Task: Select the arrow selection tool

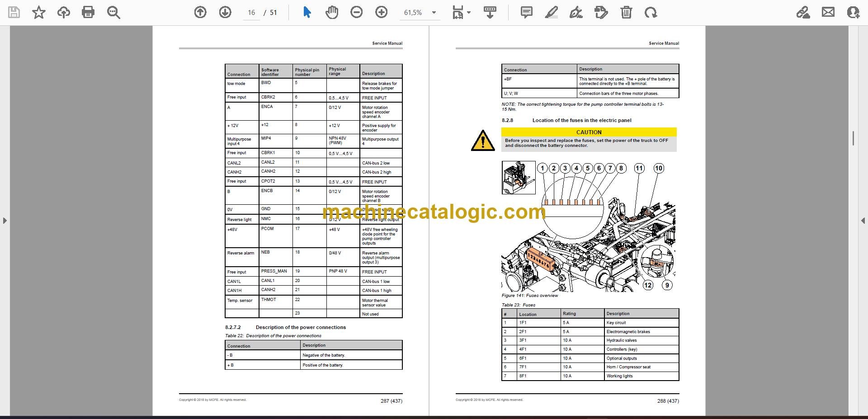Action: click(307, 12)
